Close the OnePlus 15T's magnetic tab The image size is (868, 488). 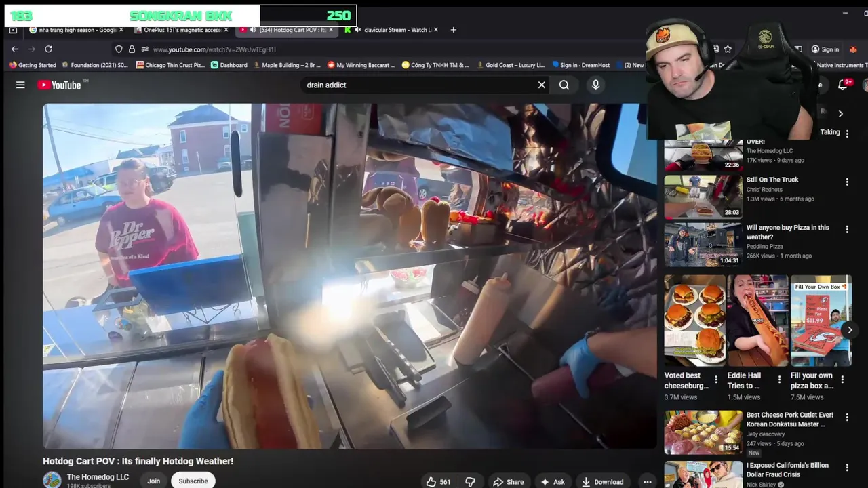pyautogui.click(x=226, y=30)
